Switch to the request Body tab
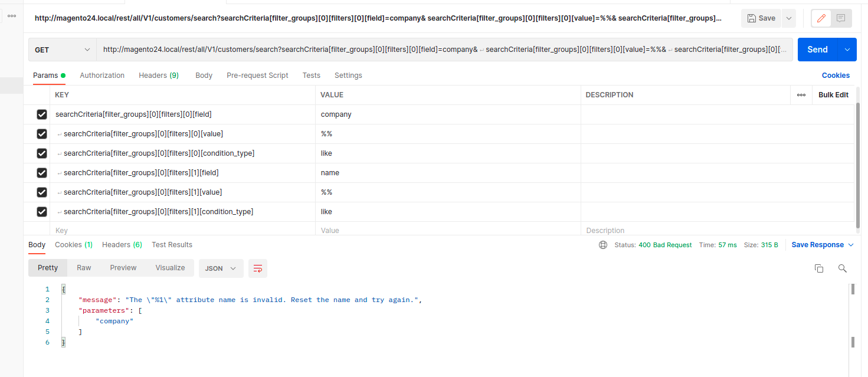The height and width of the screenshot is (377, 868). 204,76
